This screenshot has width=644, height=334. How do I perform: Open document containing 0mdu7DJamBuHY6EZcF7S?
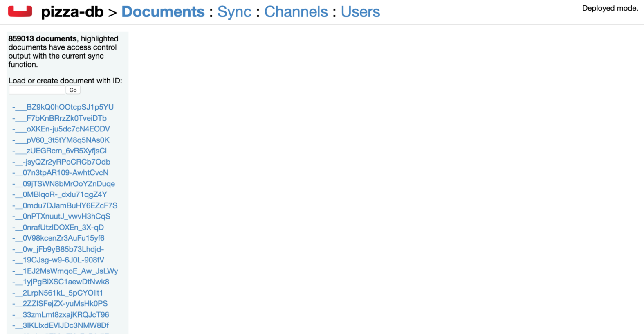pyautogui.click(x=65, y=205)
